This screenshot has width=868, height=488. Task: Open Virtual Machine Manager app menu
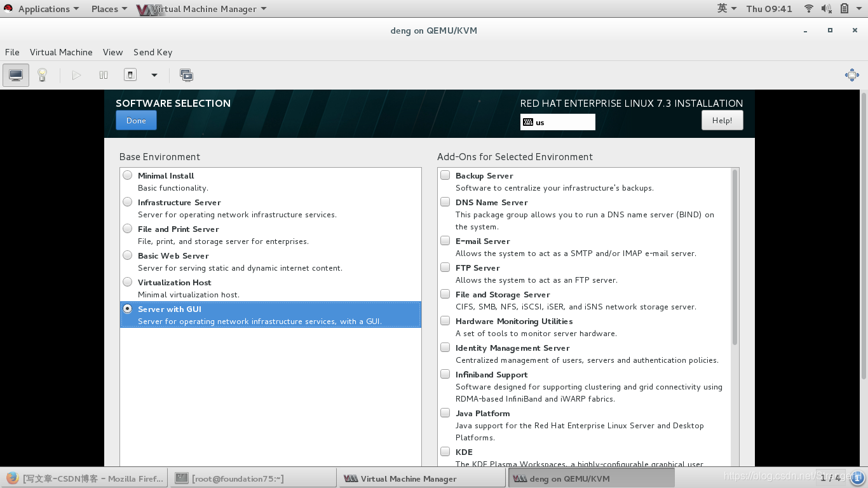(202, 9)
